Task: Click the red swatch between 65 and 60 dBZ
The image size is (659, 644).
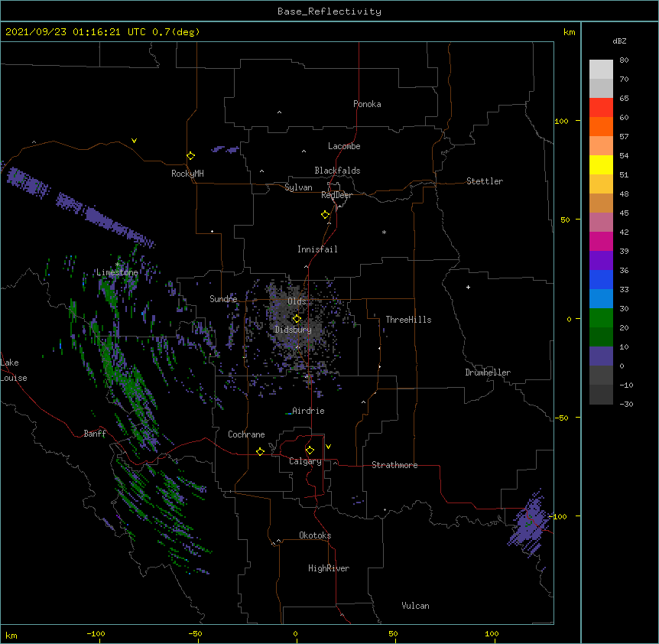Action: tap(601, 108)
